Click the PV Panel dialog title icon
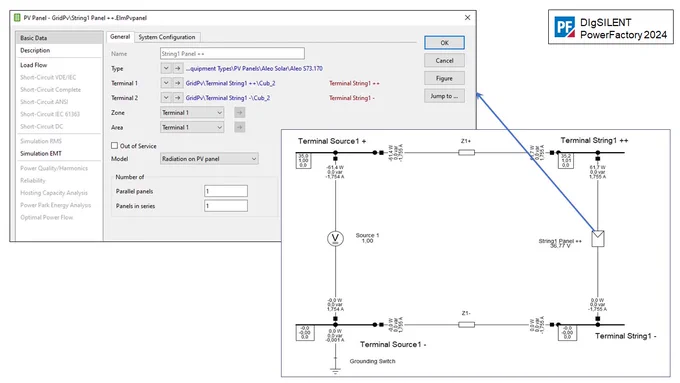680x383 pixels. click(17, 18)
